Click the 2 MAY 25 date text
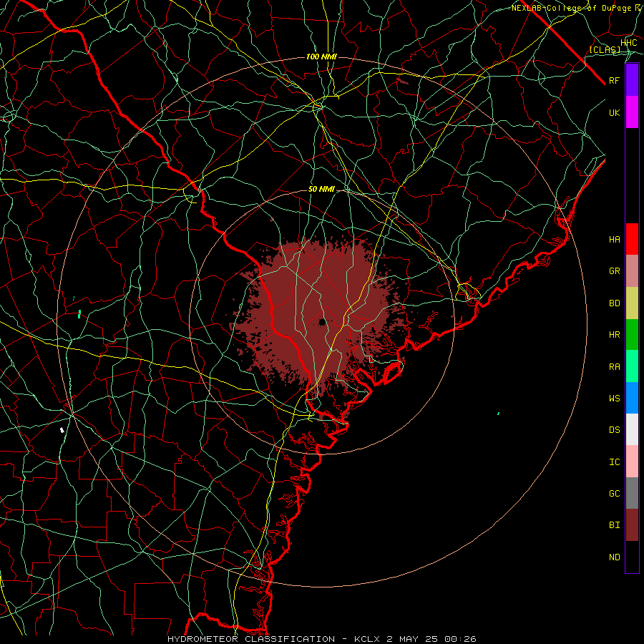 [412, 639]
